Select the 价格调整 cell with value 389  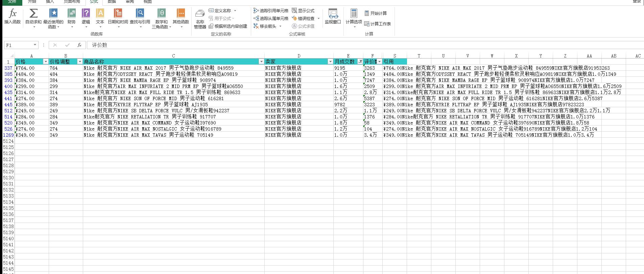[66, 105]
